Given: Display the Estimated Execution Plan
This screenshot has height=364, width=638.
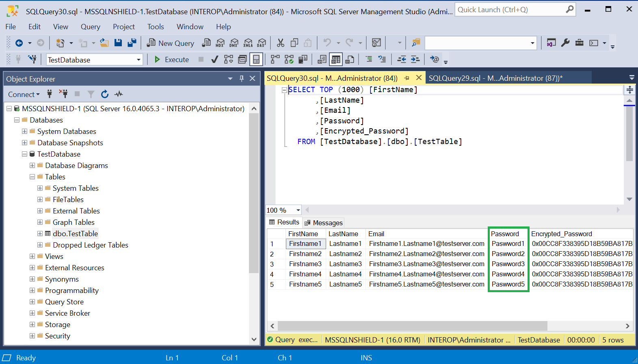Looking at the screenshot, I should tap(229, 60).
